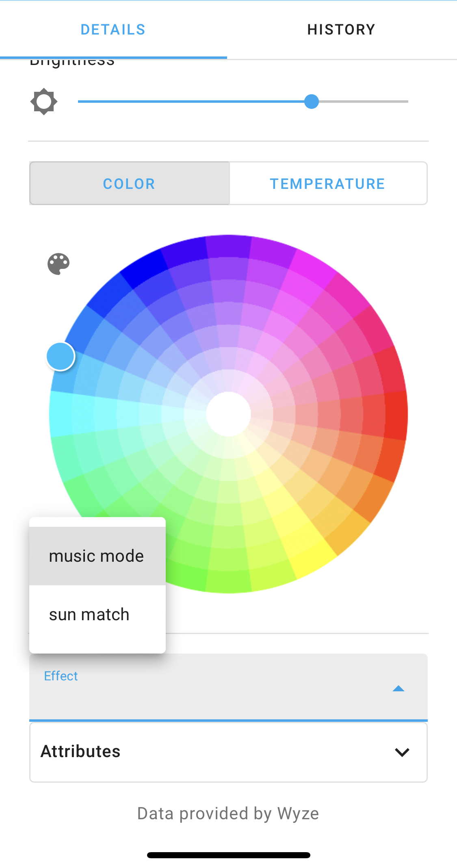Open the History tab
457x868 pixels.
click(x=341, y=29)
